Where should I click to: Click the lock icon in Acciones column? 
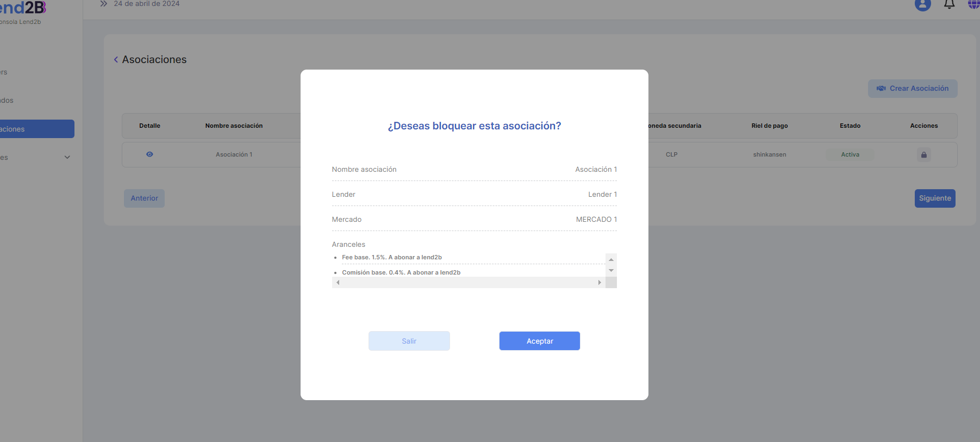coord(923,155)
